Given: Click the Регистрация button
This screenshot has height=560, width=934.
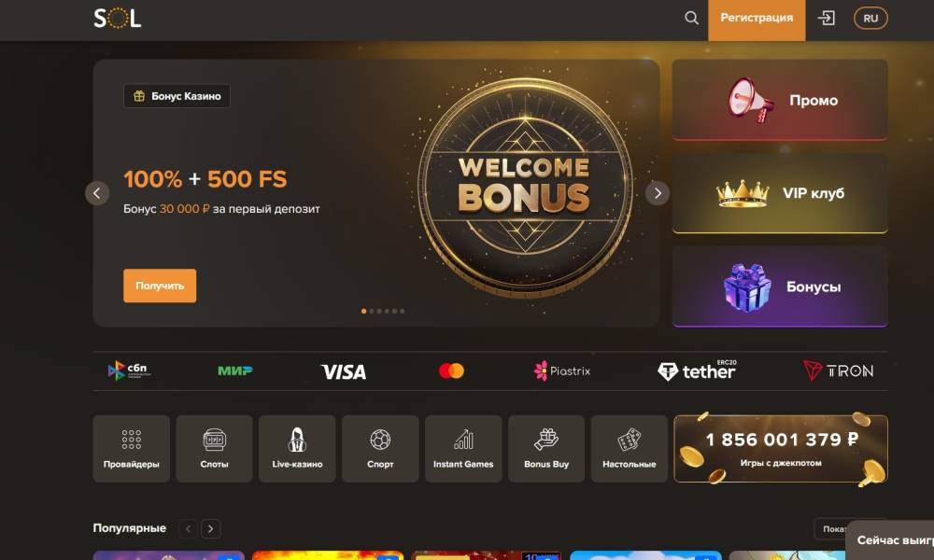Looking at the screenshot, I should coord(757,18).
